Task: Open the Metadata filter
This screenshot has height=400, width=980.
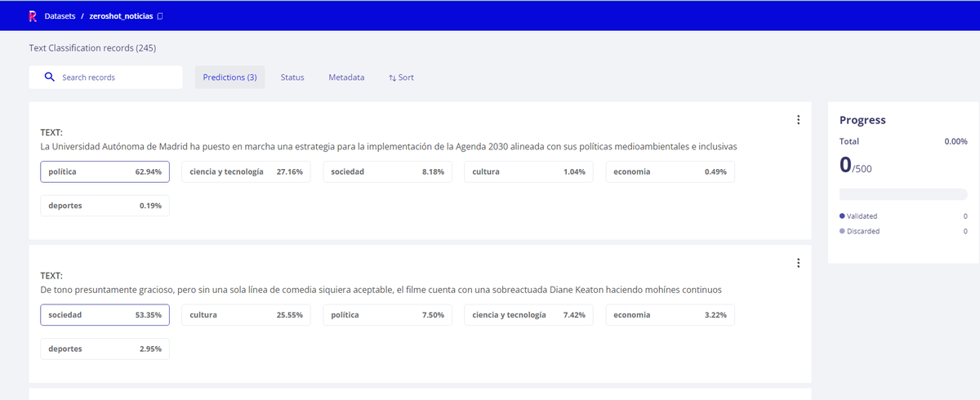Action: pyautogui.click(x=346, y=78)
